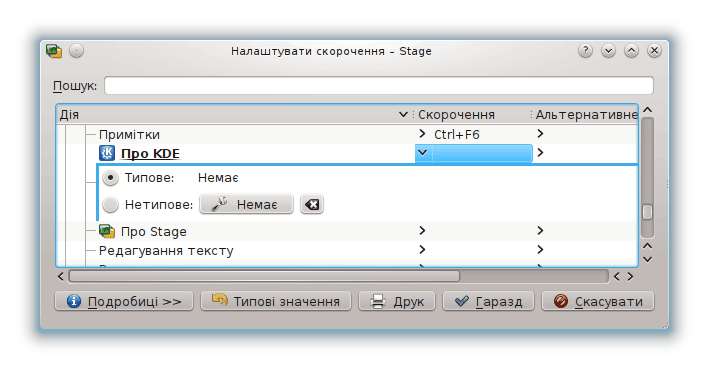
Task: Expand alternate arrow for Про KDE row
Action: click(x=540, y=153)
